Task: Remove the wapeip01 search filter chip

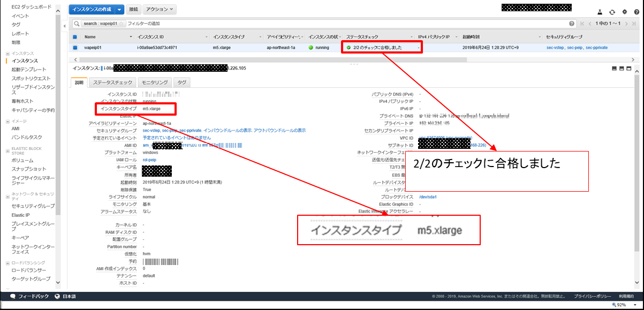Action: click(x=122, y=24)
